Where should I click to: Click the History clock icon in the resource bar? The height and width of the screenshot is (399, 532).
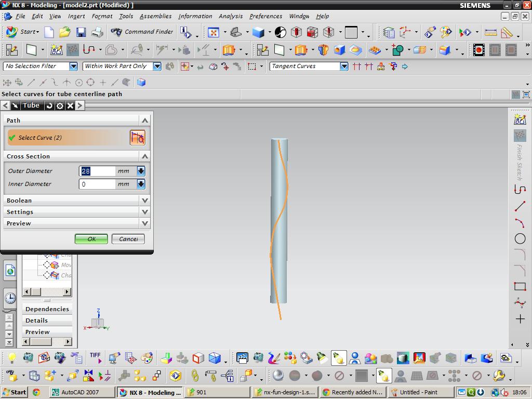pyautogui.click(x=10, y=298)
